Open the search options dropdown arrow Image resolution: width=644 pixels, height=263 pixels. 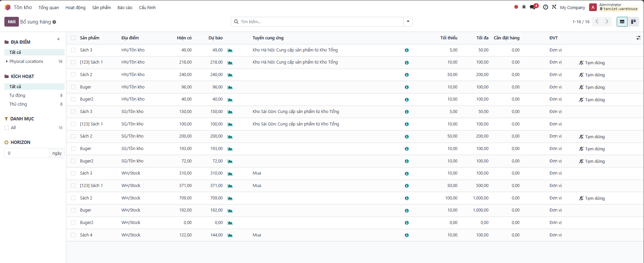coord(408,22)
